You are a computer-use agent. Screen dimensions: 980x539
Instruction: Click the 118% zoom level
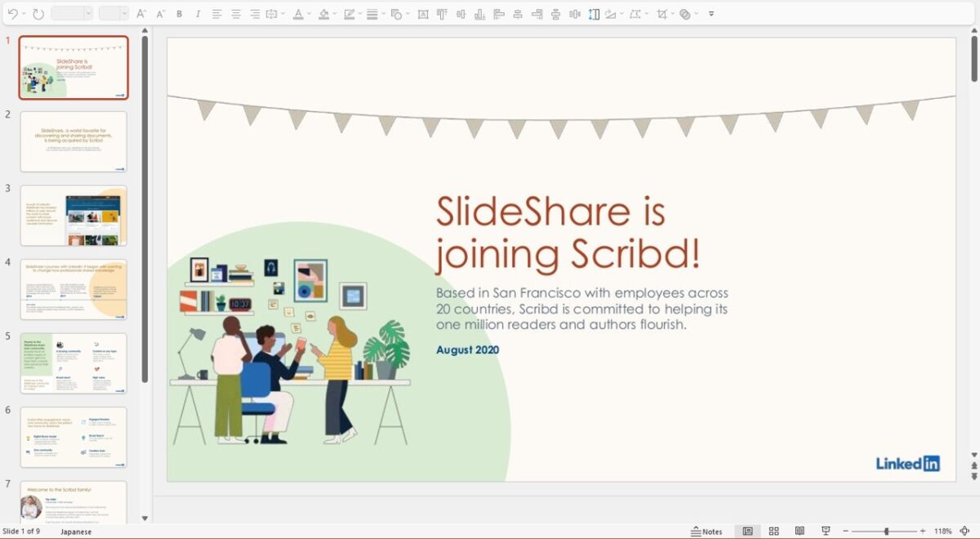click(943, 531)
